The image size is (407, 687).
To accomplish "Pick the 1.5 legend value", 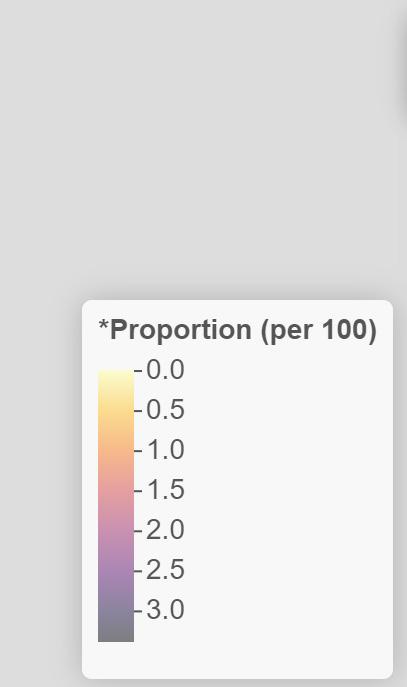I will coord(165,490).
